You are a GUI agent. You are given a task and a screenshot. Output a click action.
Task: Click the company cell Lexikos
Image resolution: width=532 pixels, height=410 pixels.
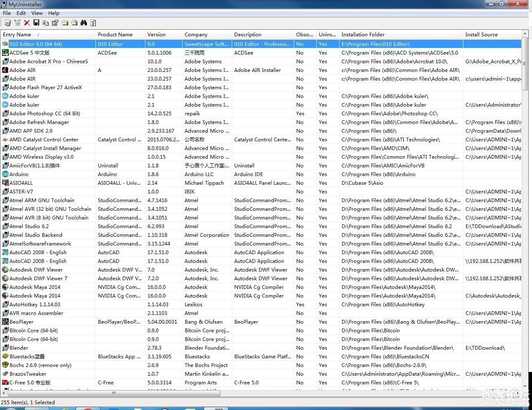193,304
